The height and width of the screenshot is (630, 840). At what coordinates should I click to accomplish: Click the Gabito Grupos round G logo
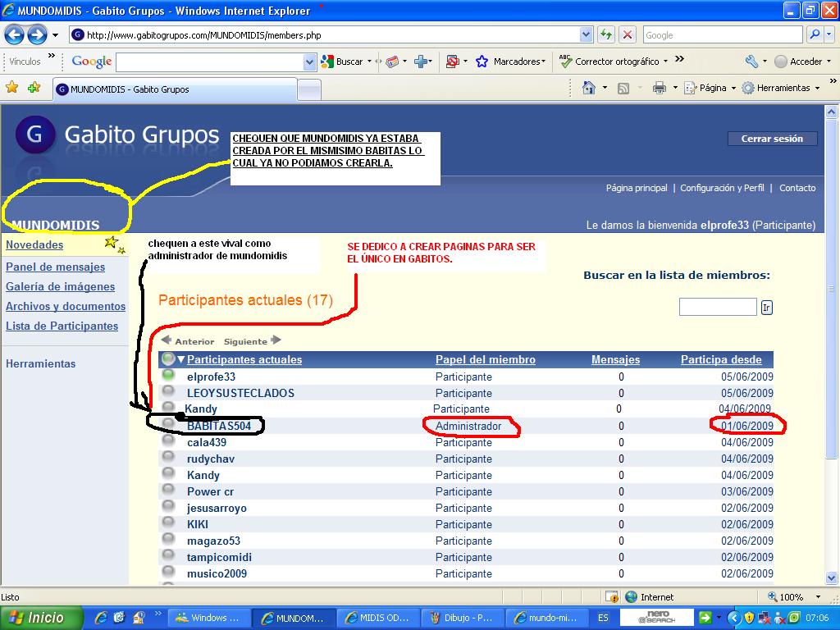pyautogui.click(x=35, y=135)
